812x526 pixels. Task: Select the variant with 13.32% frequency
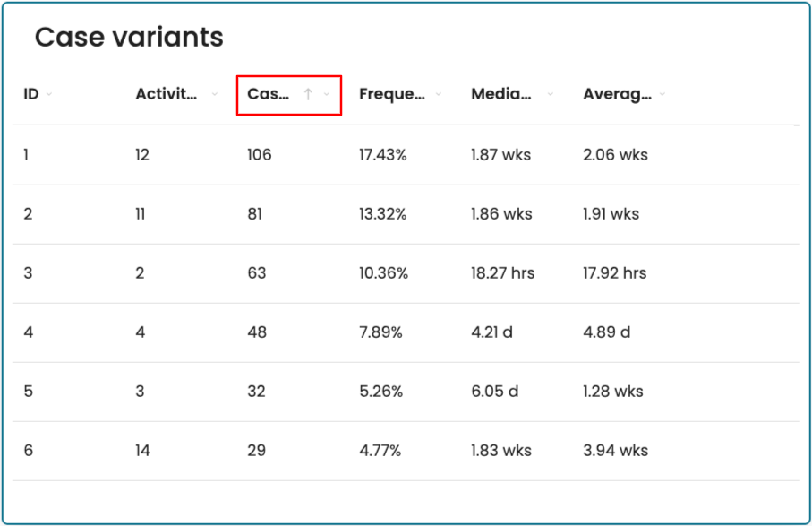point(383,214)
